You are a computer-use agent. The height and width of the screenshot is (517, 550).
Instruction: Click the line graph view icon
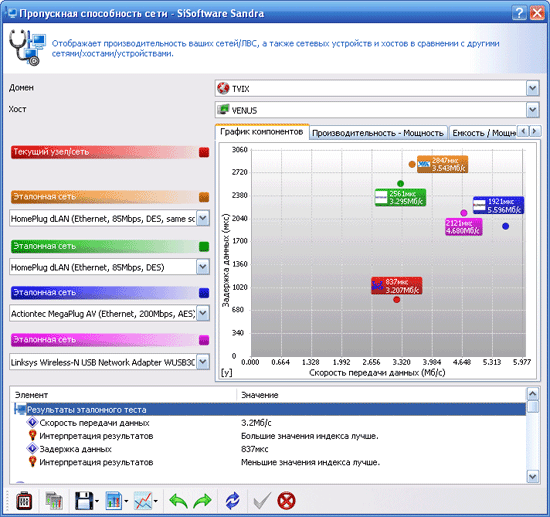[x=143, y=501]
